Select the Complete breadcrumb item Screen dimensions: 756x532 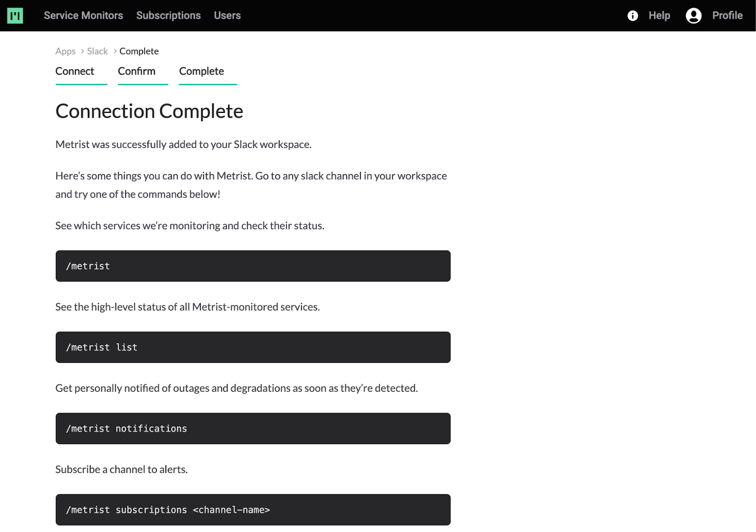point(139,51)
